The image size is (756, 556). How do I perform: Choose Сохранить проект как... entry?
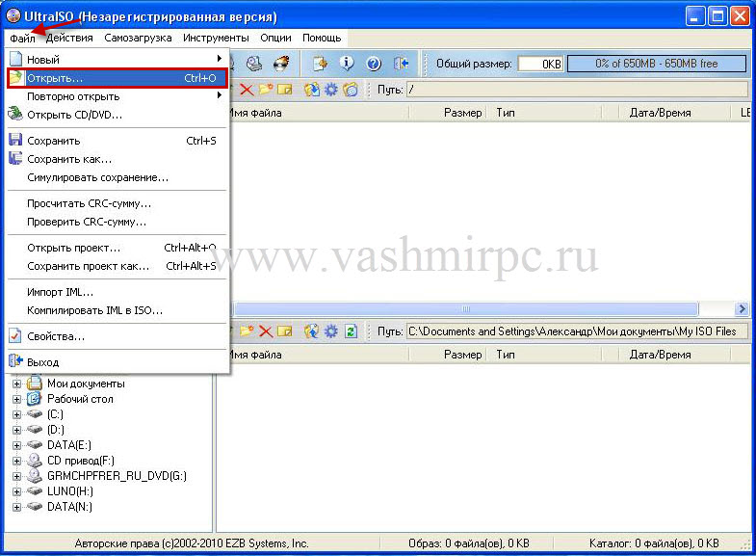(x=117, y=266)
